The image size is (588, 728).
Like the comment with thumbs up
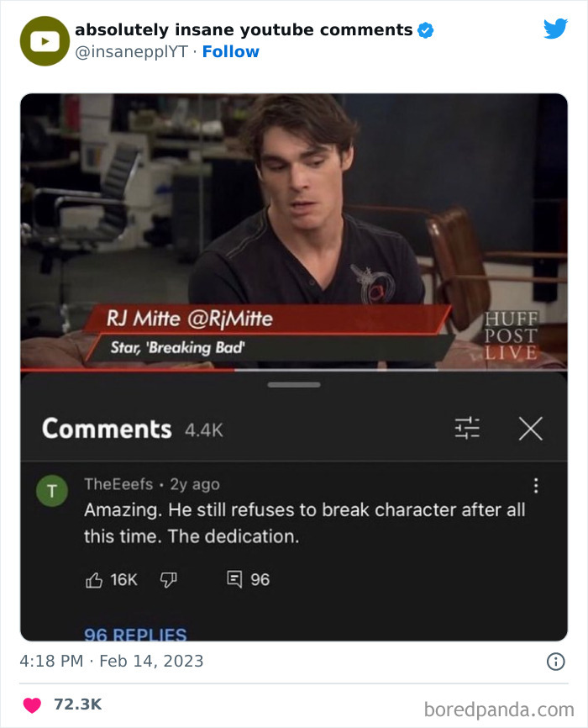[94, 580]
